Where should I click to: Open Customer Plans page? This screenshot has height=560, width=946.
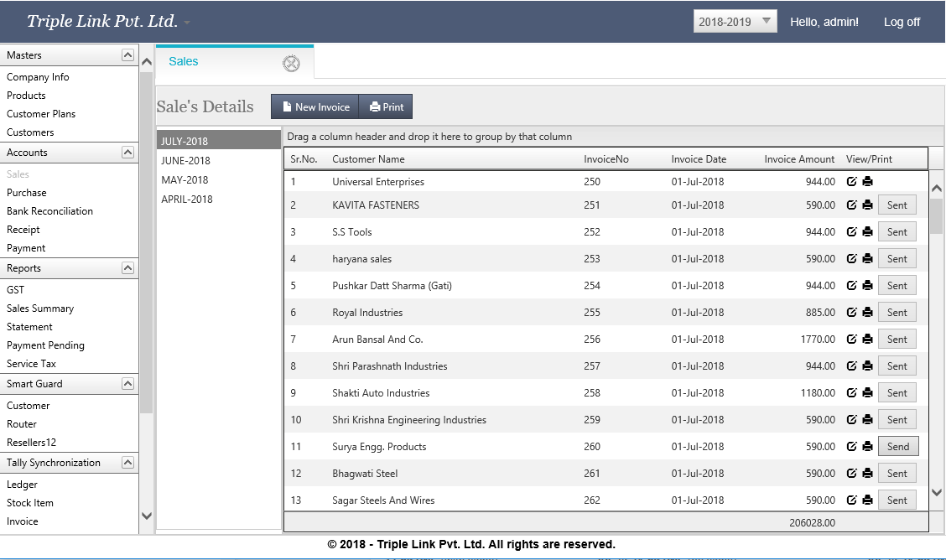pyautogui.click(x=41, y=114)
